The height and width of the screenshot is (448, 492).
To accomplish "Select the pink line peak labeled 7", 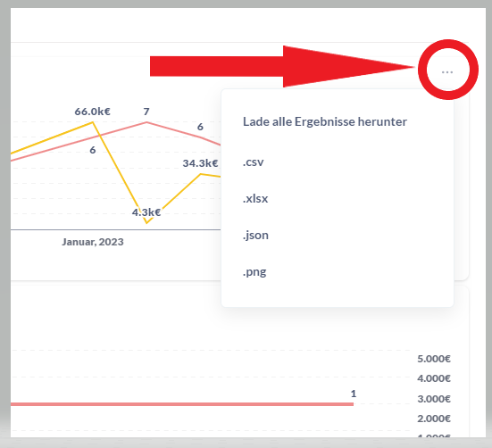I will (146, 122).
